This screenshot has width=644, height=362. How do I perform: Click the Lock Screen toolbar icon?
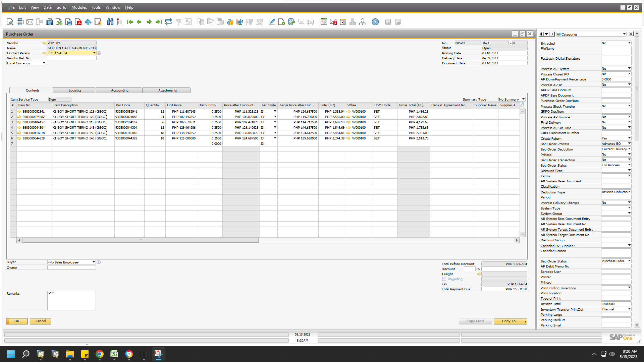(x=98, y=22)
